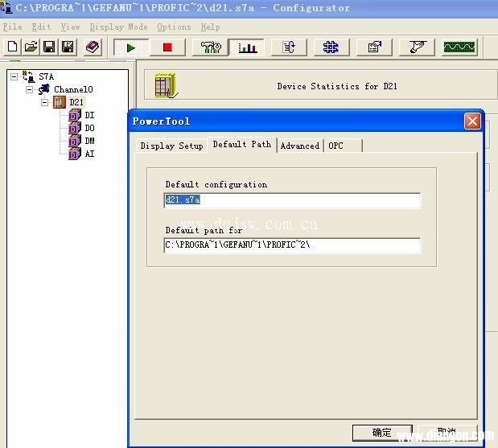Screen dimensions: 498x448
Task: Click the New file toolbar icon
Action: click(x=12, y=47)
